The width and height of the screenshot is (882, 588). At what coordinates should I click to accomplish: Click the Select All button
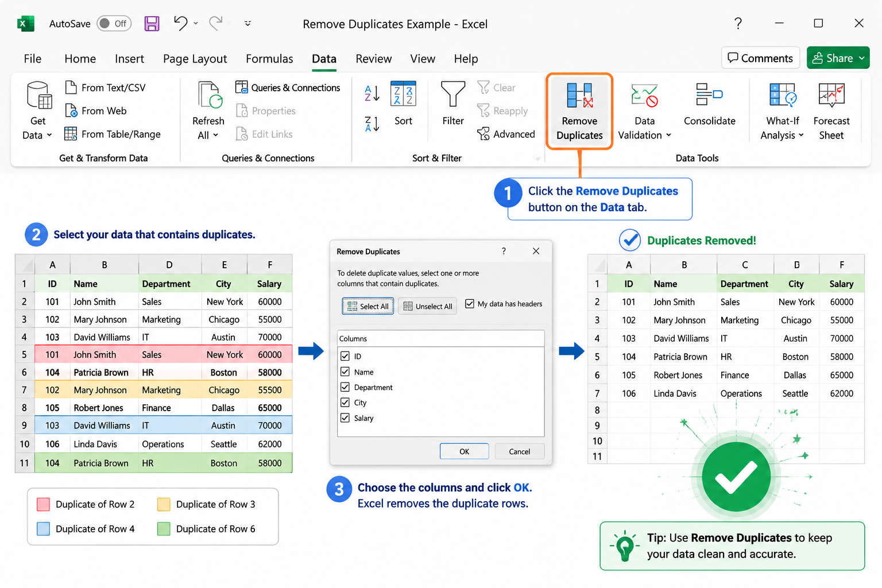pyautogui.click(x=368, y=306)
